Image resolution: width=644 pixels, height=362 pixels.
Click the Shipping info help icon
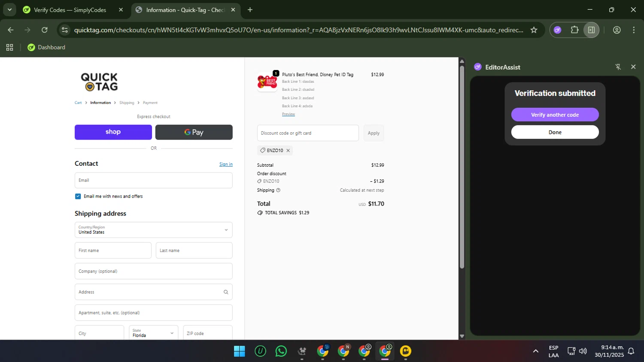coord(278,190)
